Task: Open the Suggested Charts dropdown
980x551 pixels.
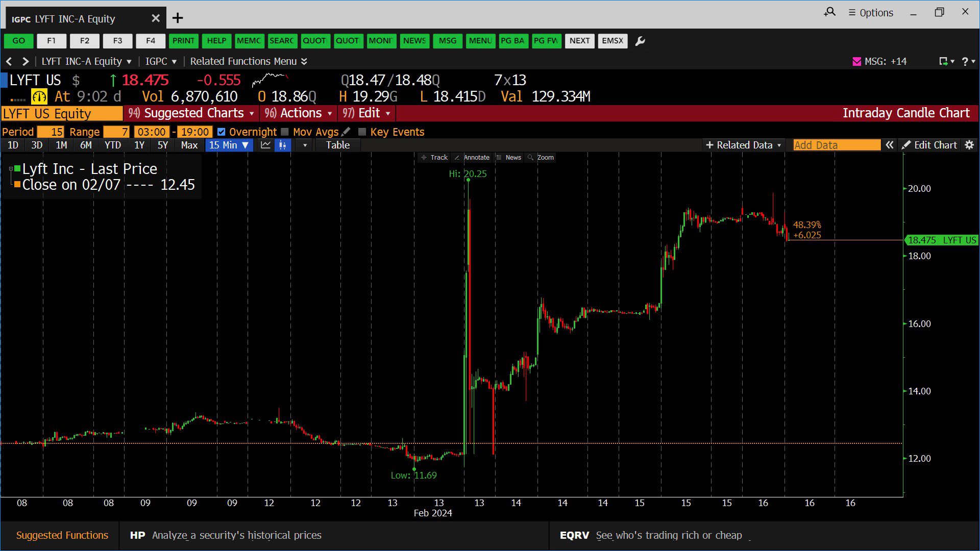Action: pyautogui.click(x=191, y=113)
